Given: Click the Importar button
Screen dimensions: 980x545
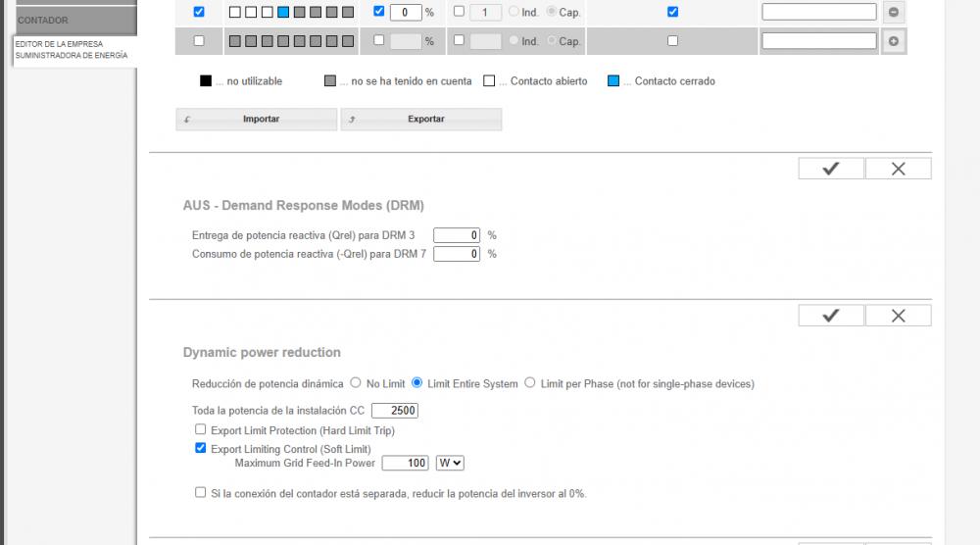Looking at the screenshot, I should click(256, 119).
